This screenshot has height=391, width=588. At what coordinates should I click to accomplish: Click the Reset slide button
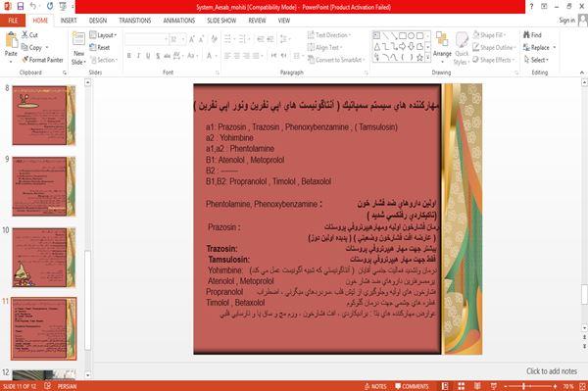coord(100,48)
